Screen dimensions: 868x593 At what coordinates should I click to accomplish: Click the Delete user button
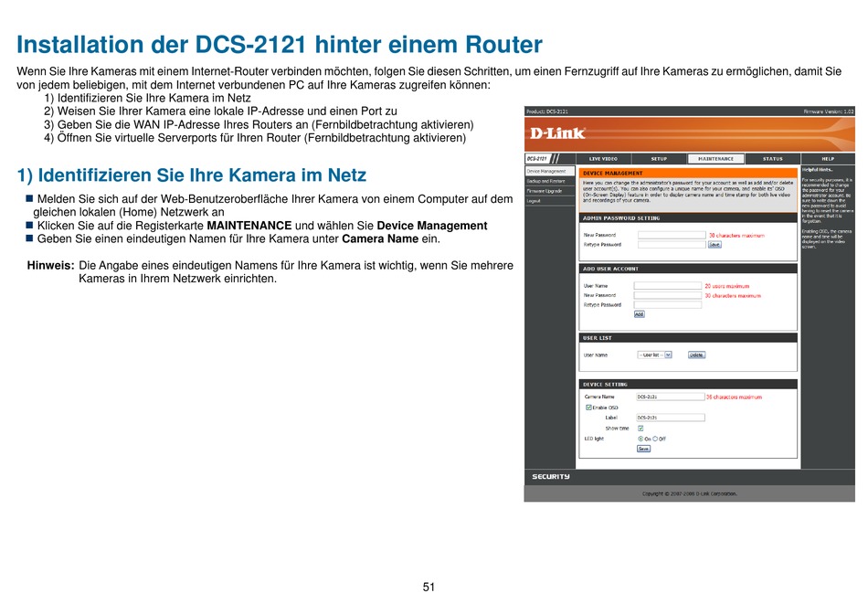696,355
